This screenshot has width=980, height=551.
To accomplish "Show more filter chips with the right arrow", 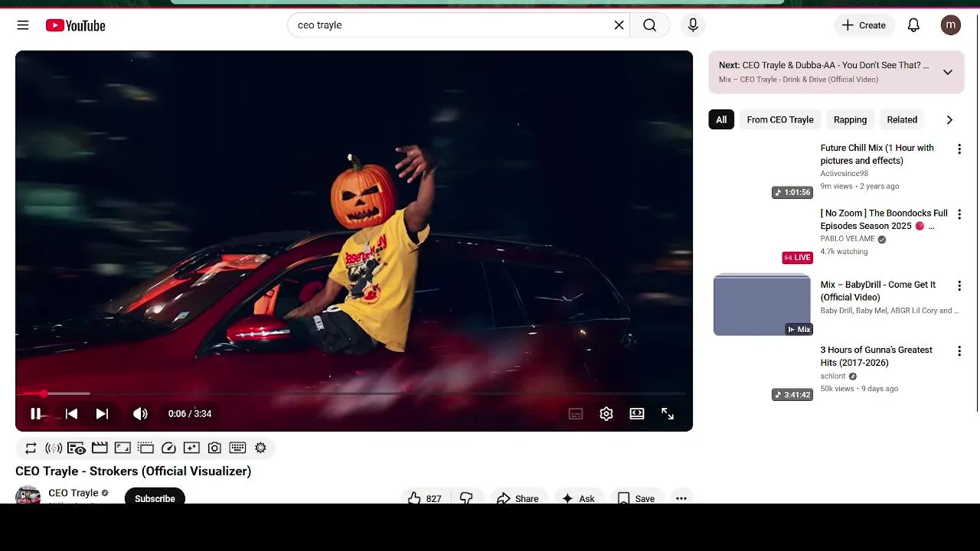I will (x=949, y=120).
